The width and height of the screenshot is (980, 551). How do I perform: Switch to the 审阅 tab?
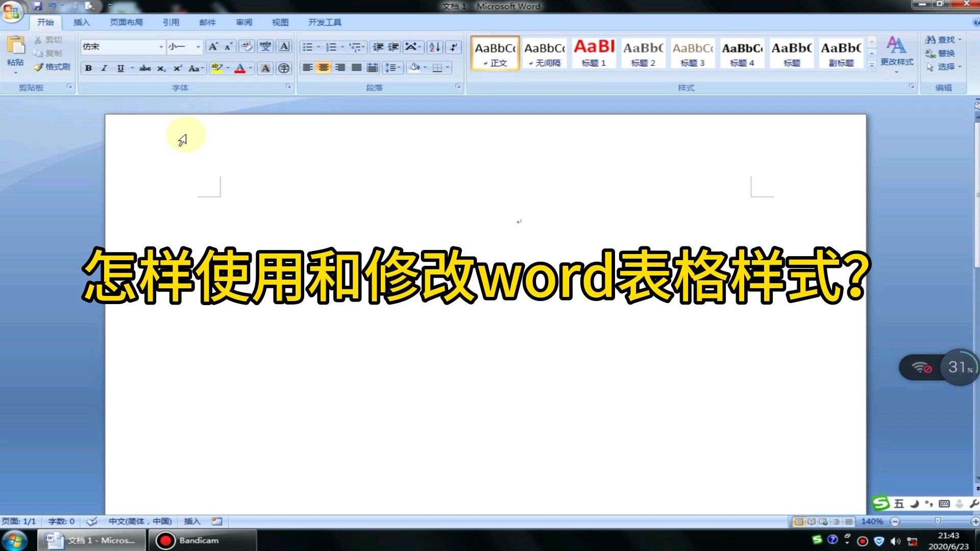[244, 22]
